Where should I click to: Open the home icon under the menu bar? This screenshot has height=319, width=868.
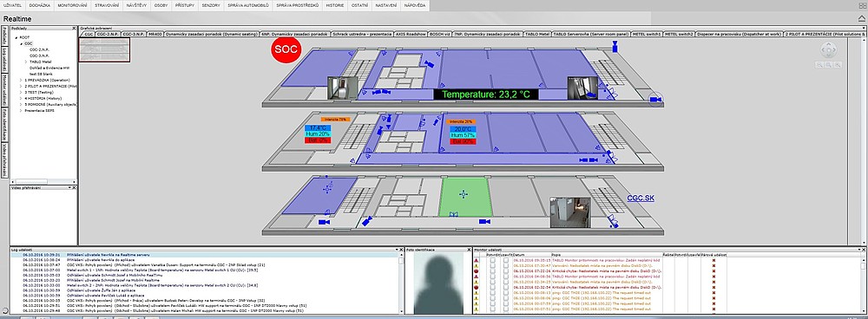[x=862, y=19]
